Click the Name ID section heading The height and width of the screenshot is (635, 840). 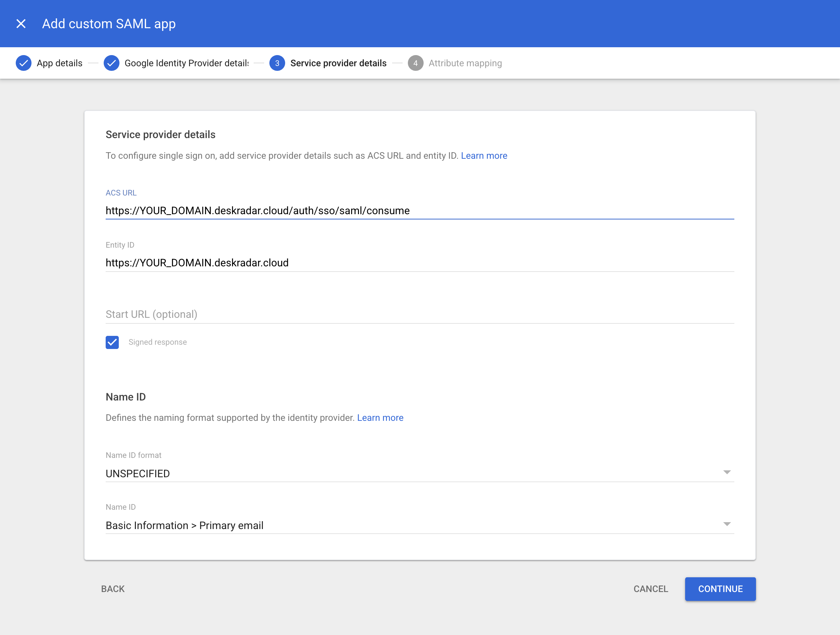(126, 397)
